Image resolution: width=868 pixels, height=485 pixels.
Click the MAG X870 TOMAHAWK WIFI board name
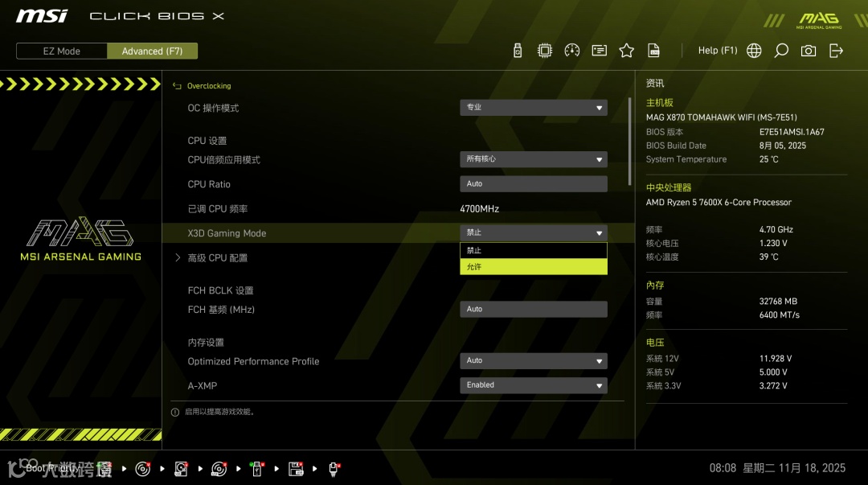coord(721,117)
